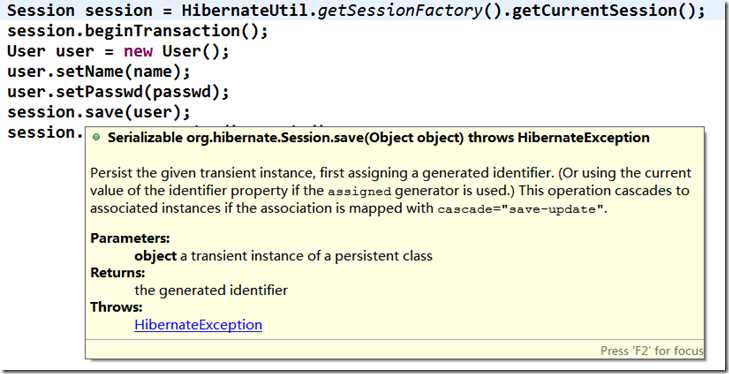
Task: Select the HibernateUtil class name
Action: pos(245,11)
